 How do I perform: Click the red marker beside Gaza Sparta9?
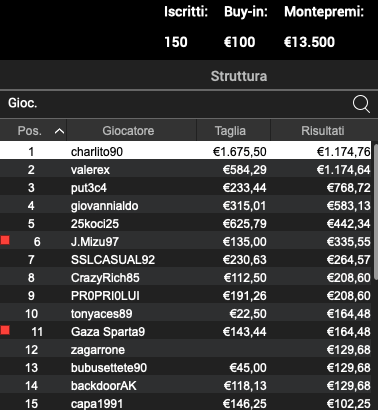click(5, 330)
